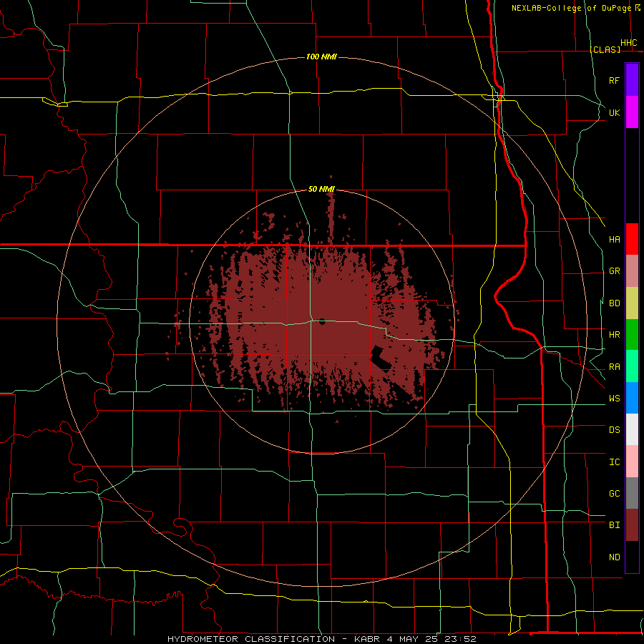The height and width of the screenshot is (644, 644).
Task: Click the DS legend label
Action: pos(614,430)
